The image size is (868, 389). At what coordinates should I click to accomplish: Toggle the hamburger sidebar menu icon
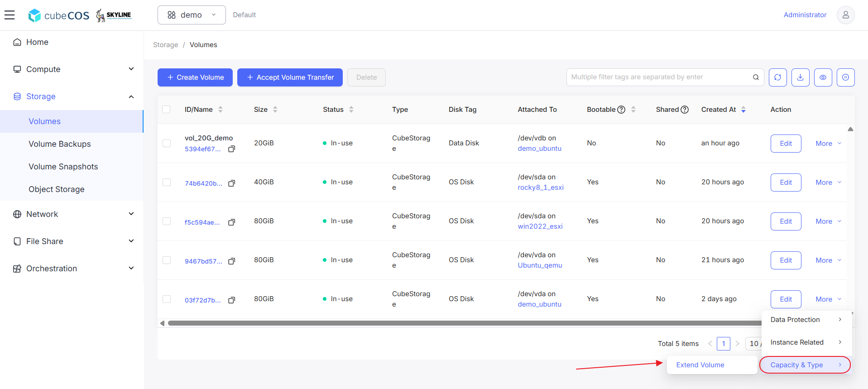[10, 15]
